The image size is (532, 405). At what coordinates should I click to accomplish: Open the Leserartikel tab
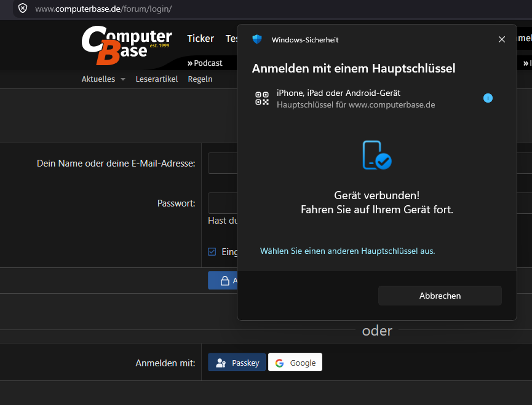(x=156, y=79)
